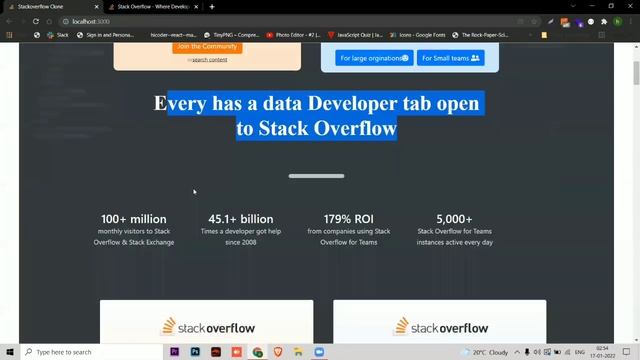Click the 5,000+ statistic

pyautogui.click(x=454, y=230)
